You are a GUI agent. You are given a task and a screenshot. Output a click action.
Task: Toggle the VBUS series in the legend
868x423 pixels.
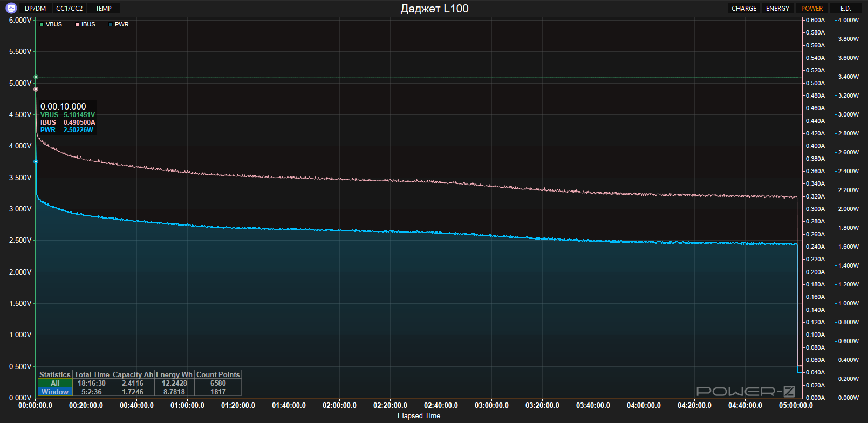51,24
